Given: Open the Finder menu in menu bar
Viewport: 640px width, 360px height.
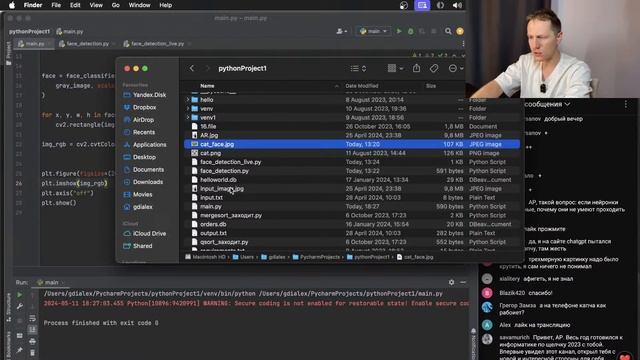Looking at the screenshot, I should pos(33,5).
